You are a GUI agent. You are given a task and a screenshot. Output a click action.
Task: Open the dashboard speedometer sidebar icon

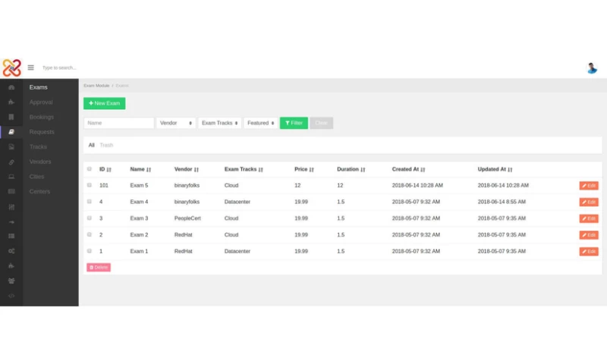click(x=11, y=87)
